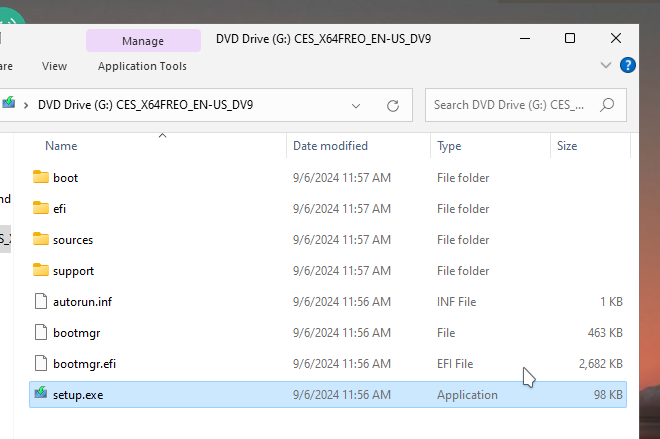Viewport: 660px width, 439px height.
Task: Open the View ribbon tab
Action: [x=54, y=66]
